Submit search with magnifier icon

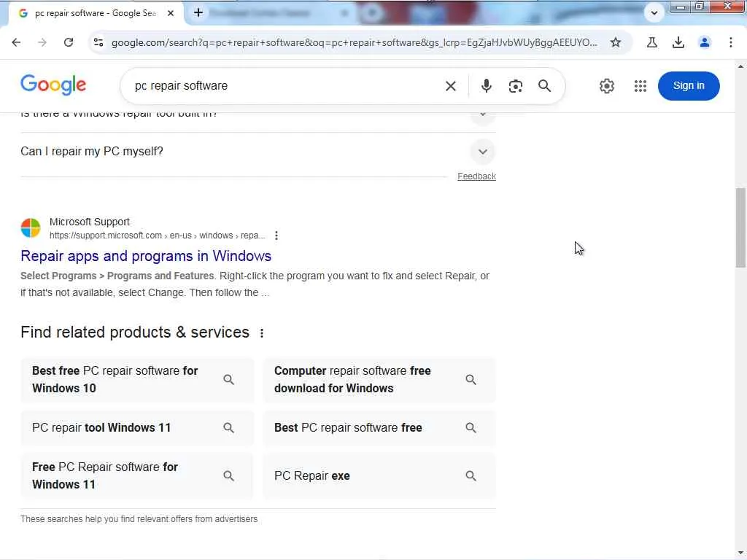544,86
